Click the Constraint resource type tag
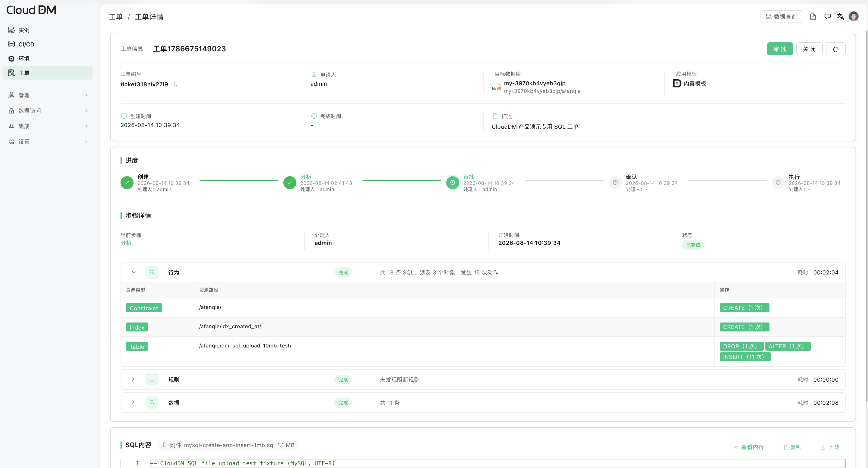868x468 pixels. 144,308
